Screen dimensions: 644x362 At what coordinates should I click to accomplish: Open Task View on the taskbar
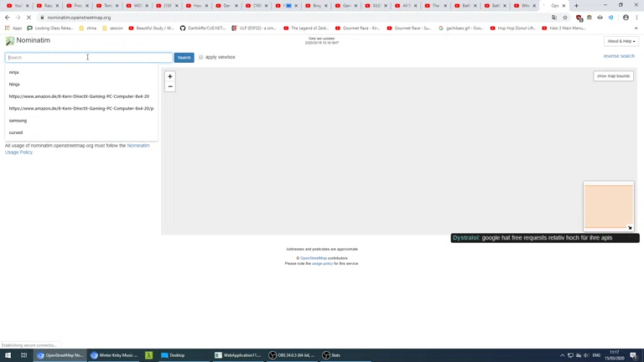pos(23,355)
